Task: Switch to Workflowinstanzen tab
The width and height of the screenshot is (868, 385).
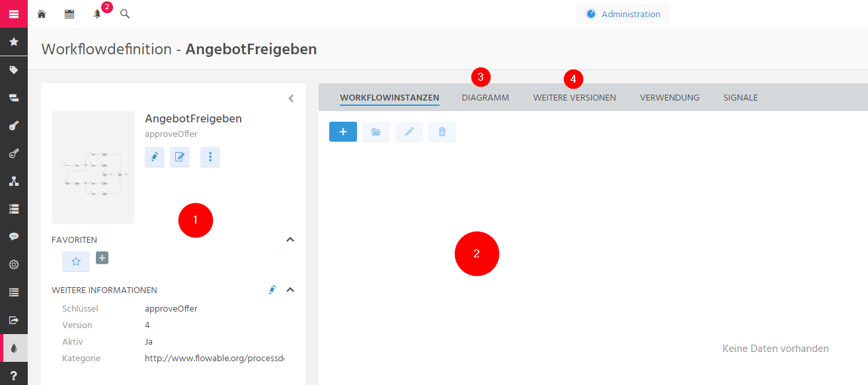Action: pyautogui.click(x=389, y=97)
